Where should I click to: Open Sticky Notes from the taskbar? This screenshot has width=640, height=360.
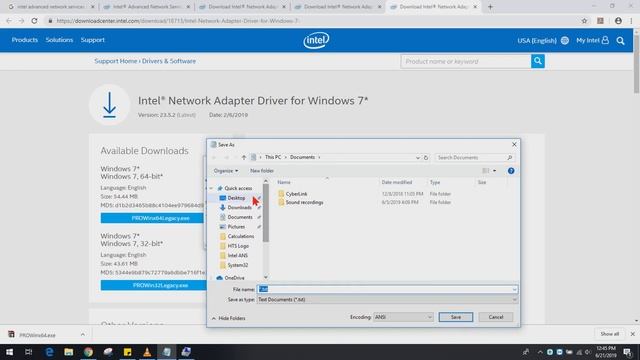tap(127, 352)
